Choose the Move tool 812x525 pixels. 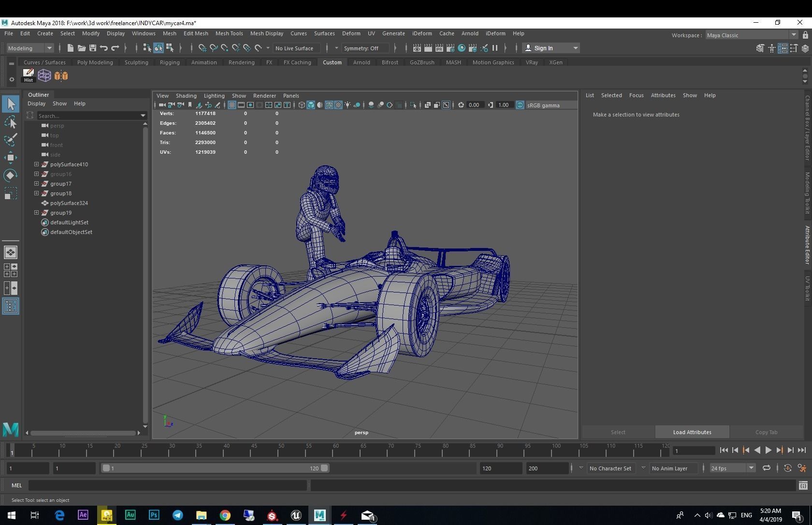[x=11, y=158]
